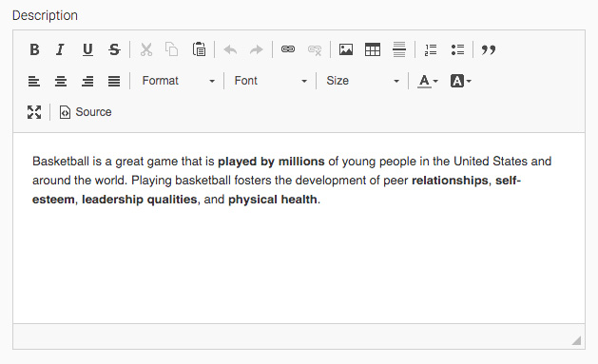
Task: Toggle Bold formatting button
Action: [x=34, y=49]
